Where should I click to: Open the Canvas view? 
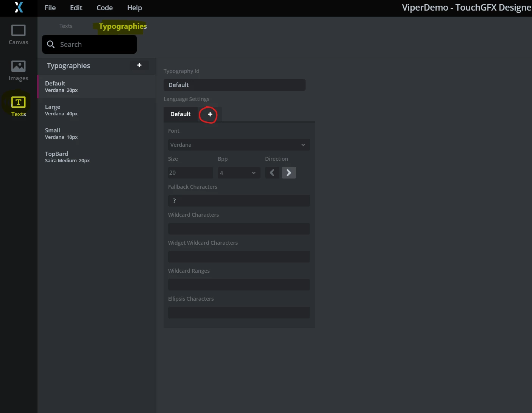pos(19,35)
